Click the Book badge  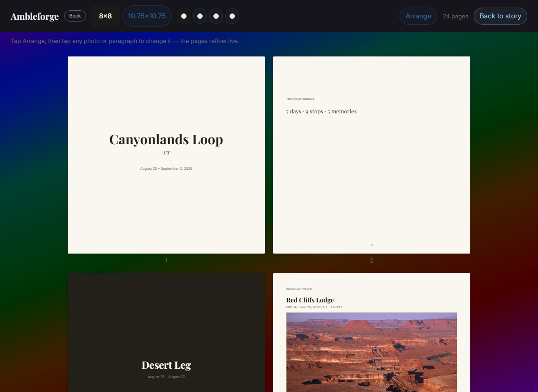[75, 16]
